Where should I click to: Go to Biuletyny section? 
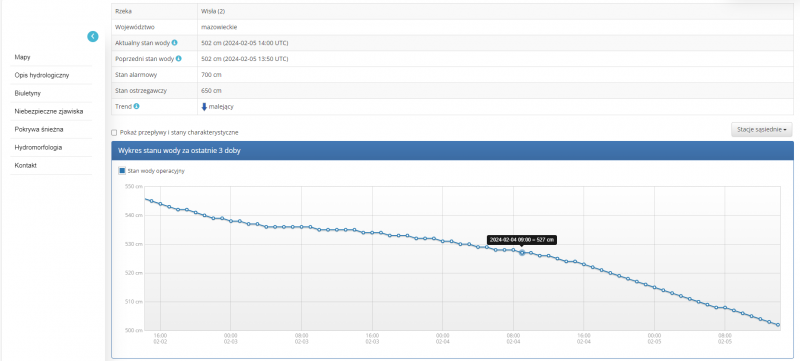[x=28, y=93]
